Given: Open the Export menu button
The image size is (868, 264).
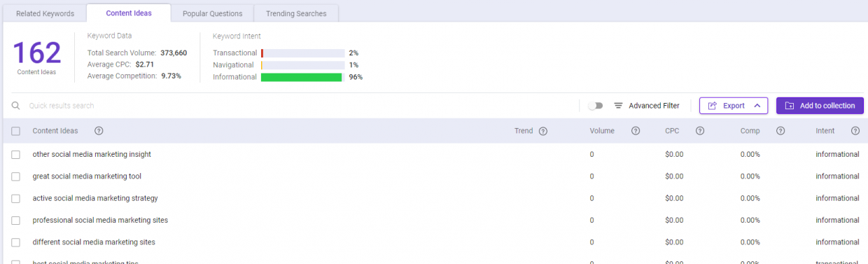Looking at the screenshot, I should (x=734, y=106).
